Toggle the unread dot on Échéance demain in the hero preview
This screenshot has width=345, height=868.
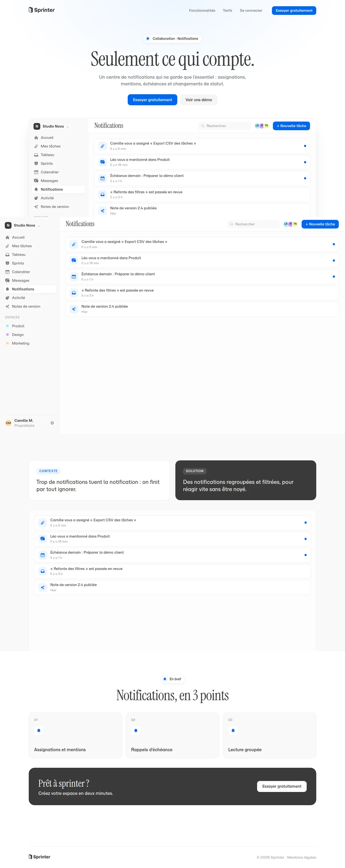305,178
